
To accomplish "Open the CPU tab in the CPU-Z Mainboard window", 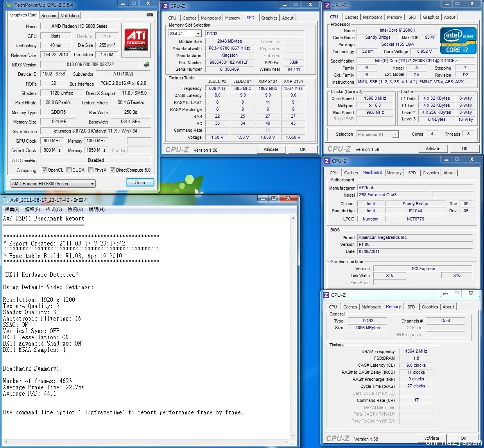I will [x=333, y=173].
